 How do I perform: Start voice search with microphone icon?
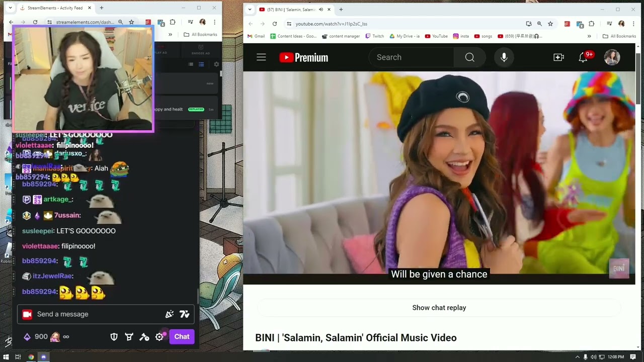pos(504,57)
